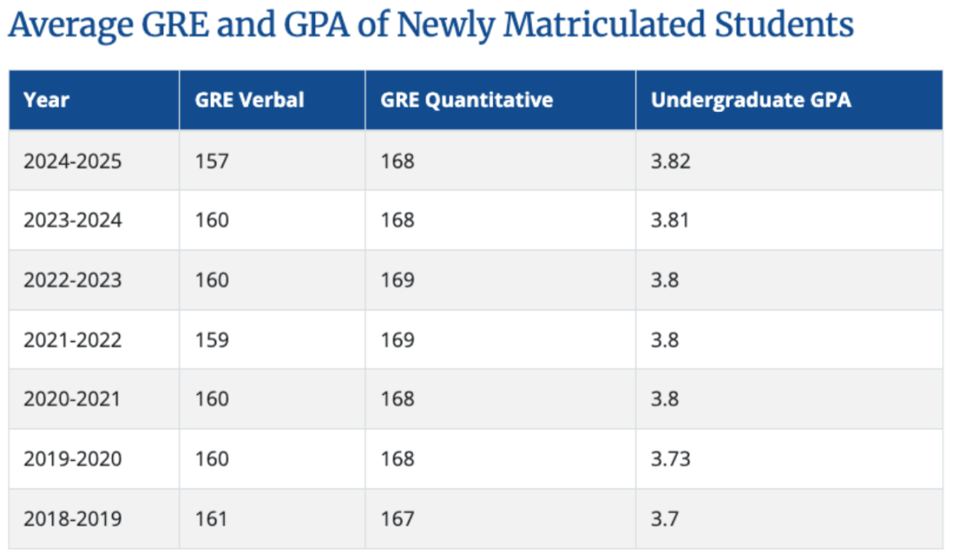Select the 2019-2020 year cell

click(x=72, y=459)
